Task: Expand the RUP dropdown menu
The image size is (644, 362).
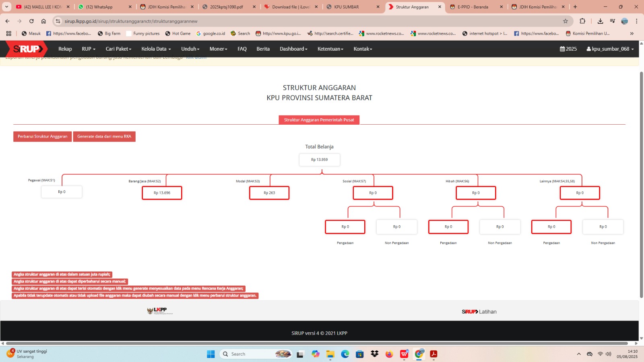Action: [x=89, y=49]
